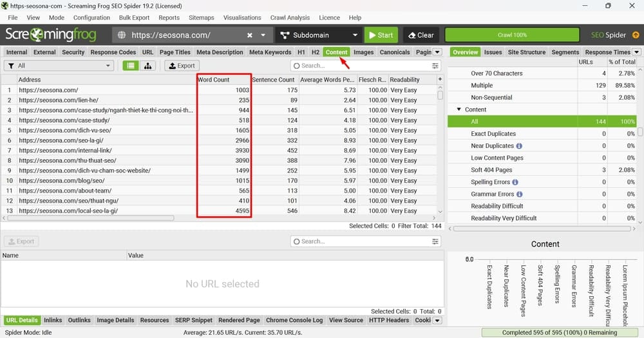Open the Issues tab in right panel

[493, 52]
